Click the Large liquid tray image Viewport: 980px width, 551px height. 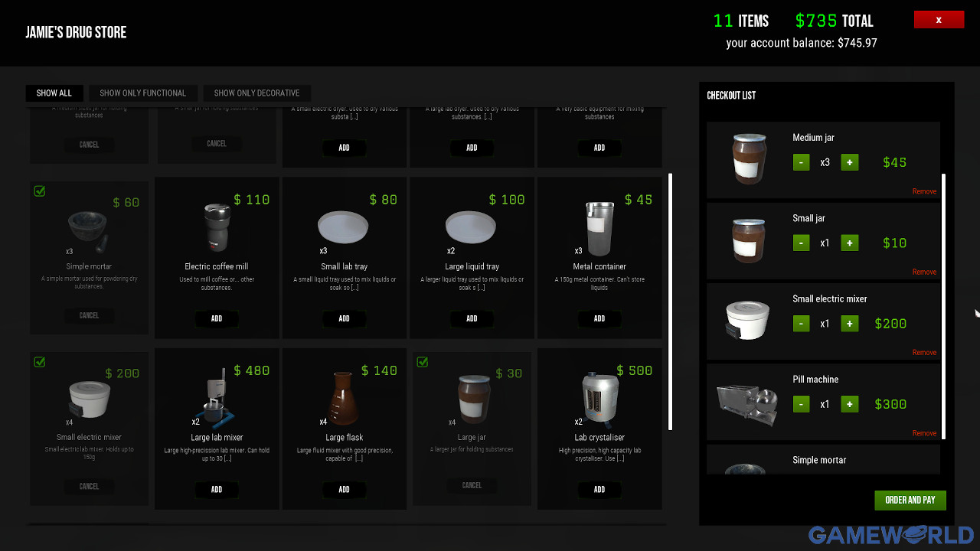tap(471, 227)
